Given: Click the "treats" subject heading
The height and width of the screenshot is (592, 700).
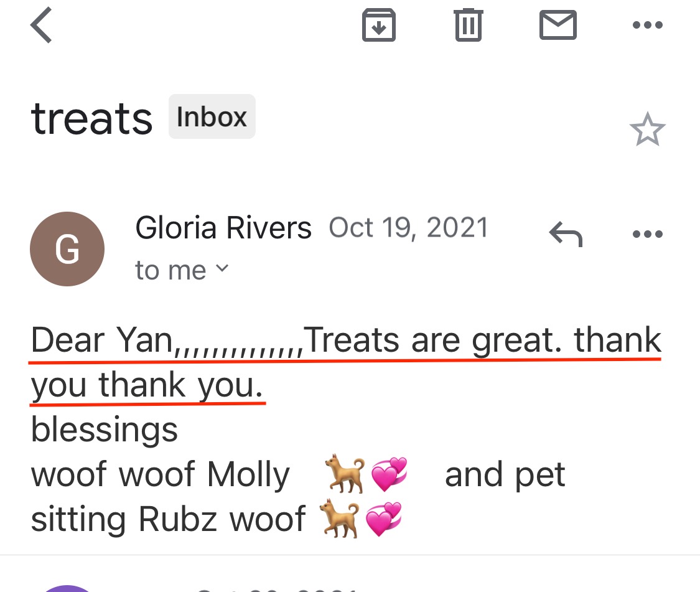Looking at the screenshot, I should coord(91,118).
